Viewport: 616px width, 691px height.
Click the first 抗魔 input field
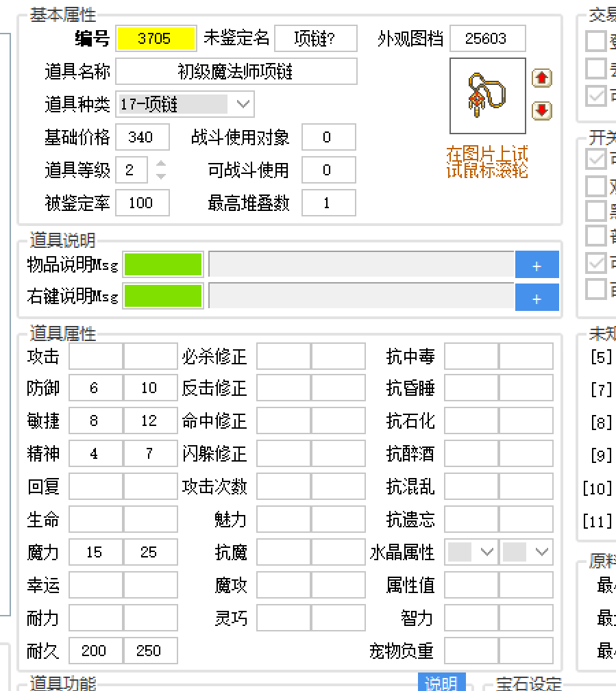[284, 552]
